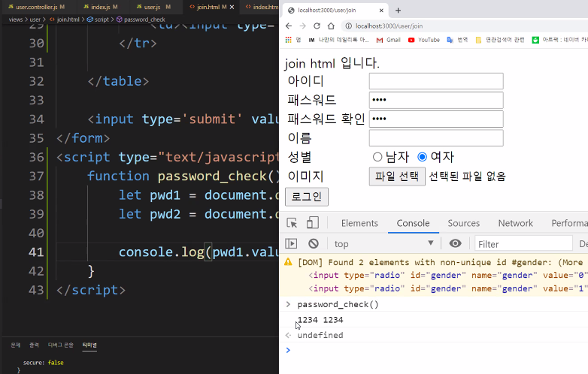Open the live expression eye icon
The image size is (588, 374).
(455, 244)
